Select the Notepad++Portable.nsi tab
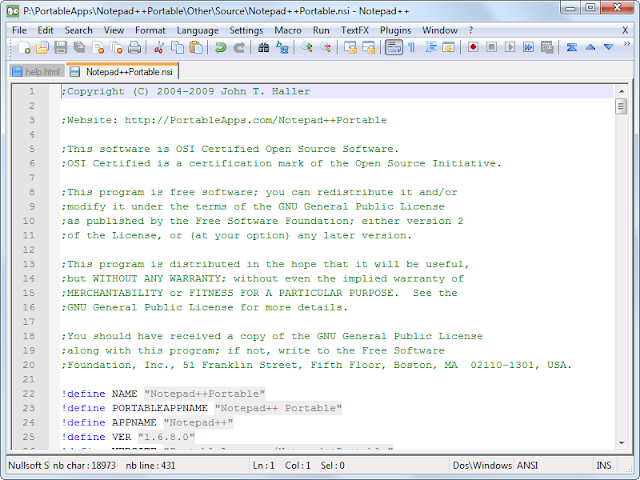This screenshot has height=480, width=640. coord(122,71)
